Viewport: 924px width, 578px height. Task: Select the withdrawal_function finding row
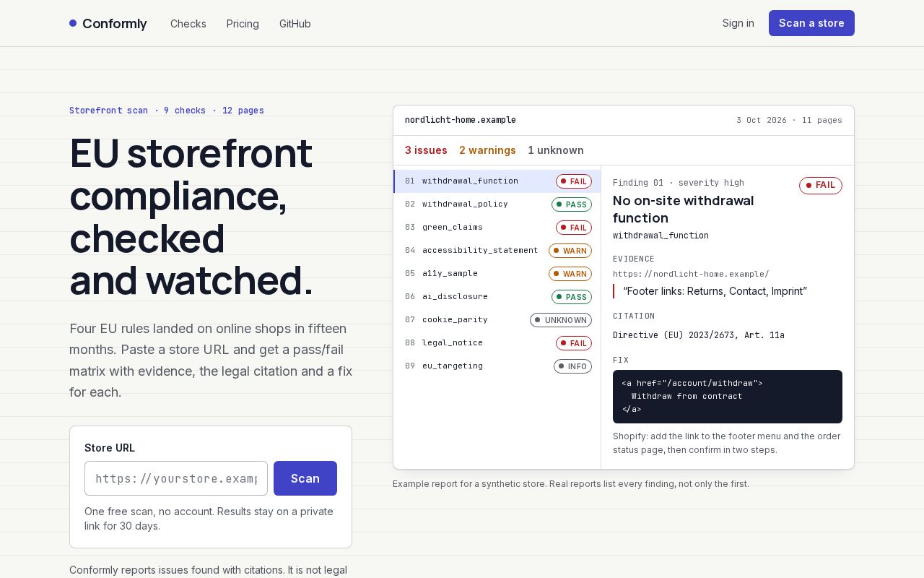pyautogui.click(x=497, y=181)
